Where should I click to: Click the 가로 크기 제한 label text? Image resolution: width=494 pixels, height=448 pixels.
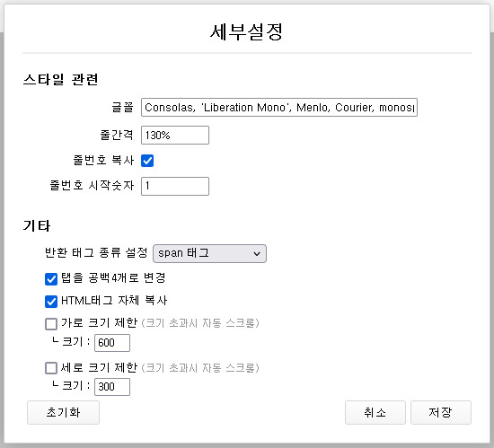tap(99, 322)
